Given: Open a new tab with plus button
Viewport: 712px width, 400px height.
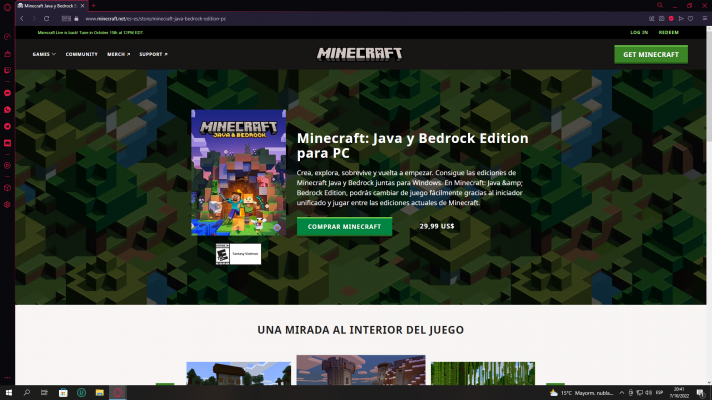Looking at the screenshot, I should 94,6.
